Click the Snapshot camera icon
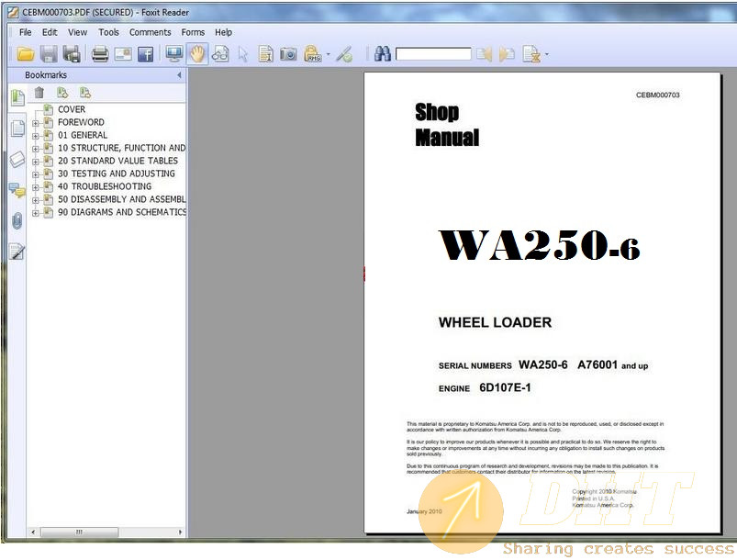 (x=288, y=54)
